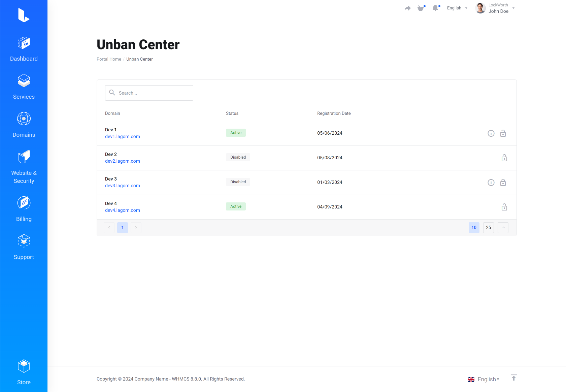
Task: Click the Lagom logo in the sidebar
Action: [x=24, y=15]
